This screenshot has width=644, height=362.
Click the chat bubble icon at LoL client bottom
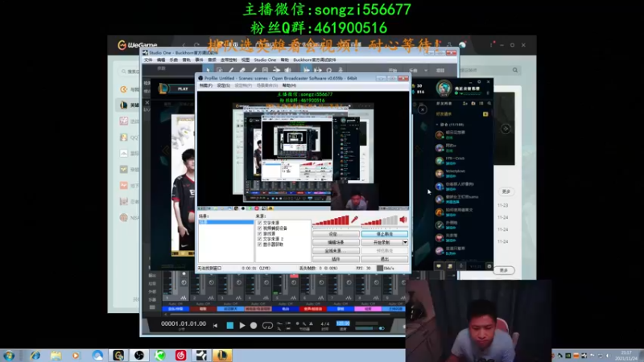pos(439,266)
